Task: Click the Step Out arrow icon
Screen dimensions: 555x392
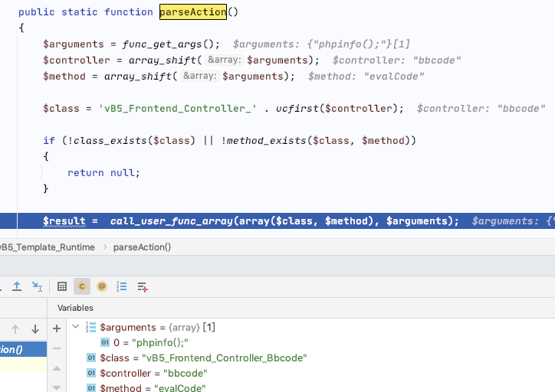Action: [17, 286]
